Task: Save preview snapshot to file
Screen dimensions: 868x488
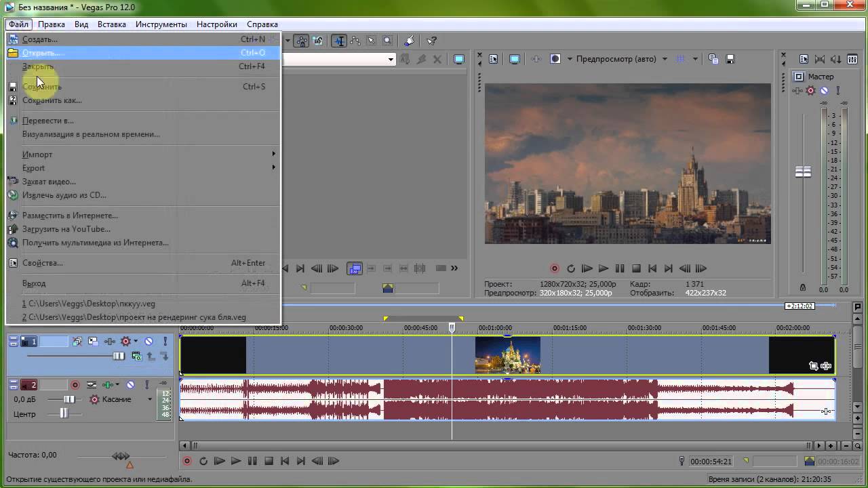Action: coord(730,59)
